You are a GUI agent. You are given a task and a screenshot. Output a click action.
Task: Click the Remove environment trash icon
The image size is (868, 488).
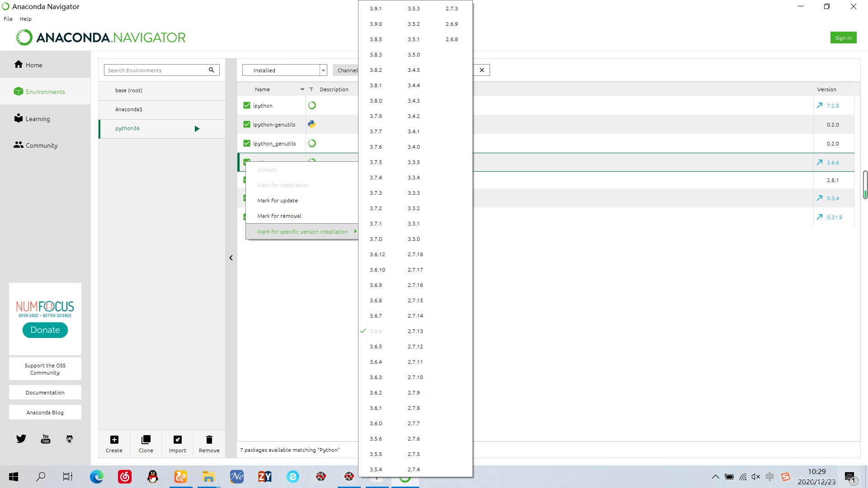pos(209,440)
